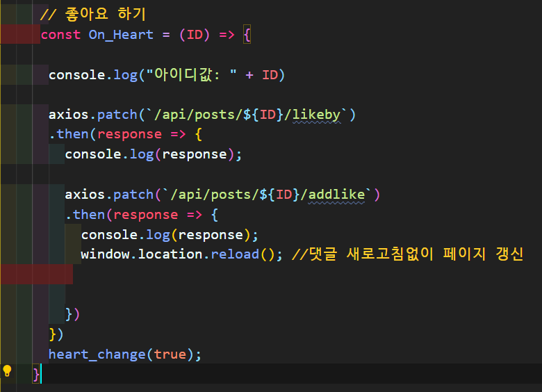The image size is (542, 392).
Task: Click 'patch' in the likeby axios call
Action: point(117,115)
